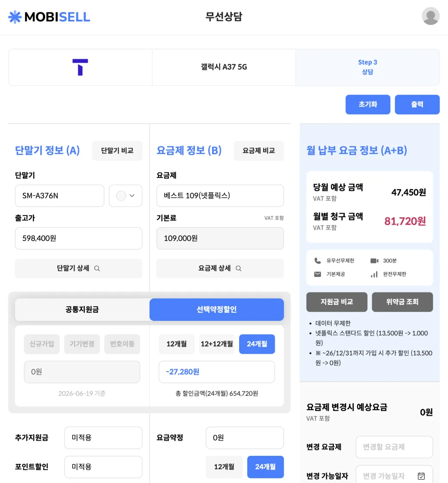The width and height of the screenshot is (448, 483).
Task: Select 12개월 under 요금약정
Action: [x=224, y=467]
